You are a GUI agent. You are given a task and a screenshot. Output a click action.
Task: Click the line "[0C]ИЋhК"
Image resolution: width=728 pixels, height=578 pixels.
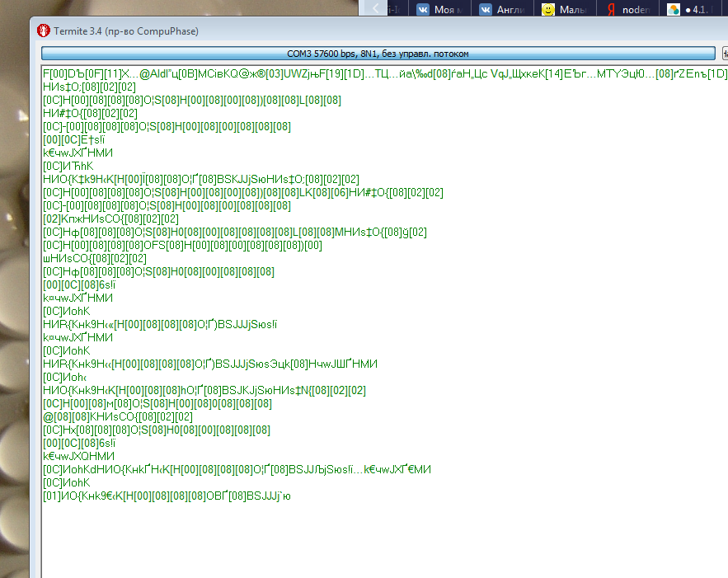68,167
